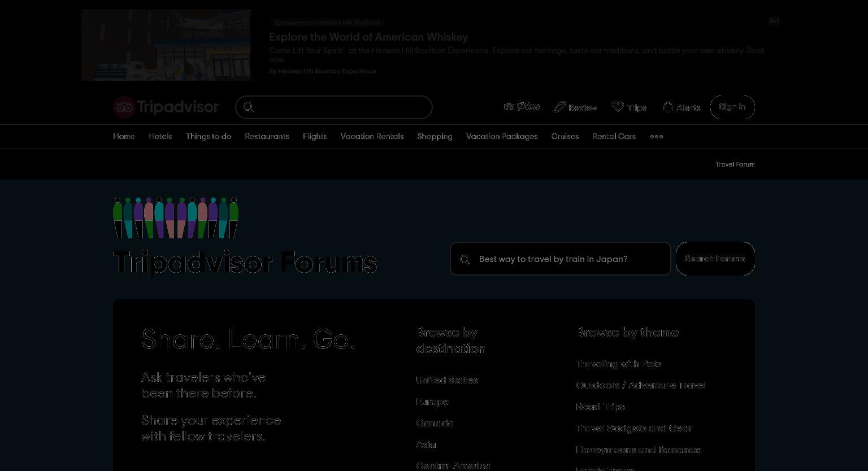Screen dimensions: 868x471
Task: Expand more navigation options ellipsis
Action: [657, 137]
